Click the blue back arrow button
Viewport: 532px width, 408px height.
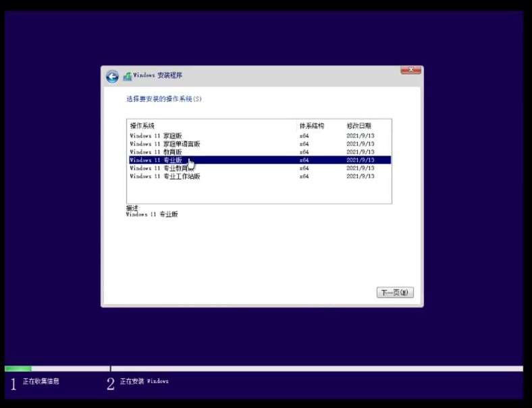pyautogui.click(x=112, y=77)
